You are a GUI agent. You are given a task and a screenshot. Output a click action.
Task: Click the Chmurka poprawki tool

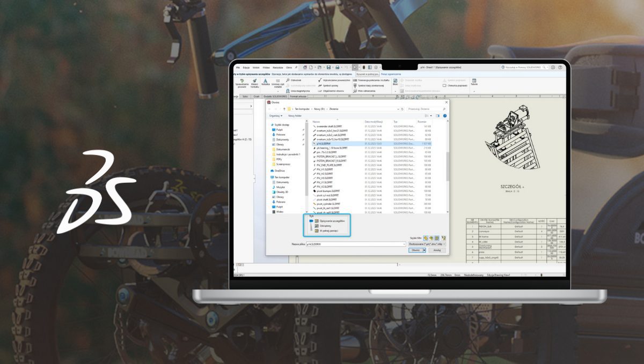[x=454, y=85]
